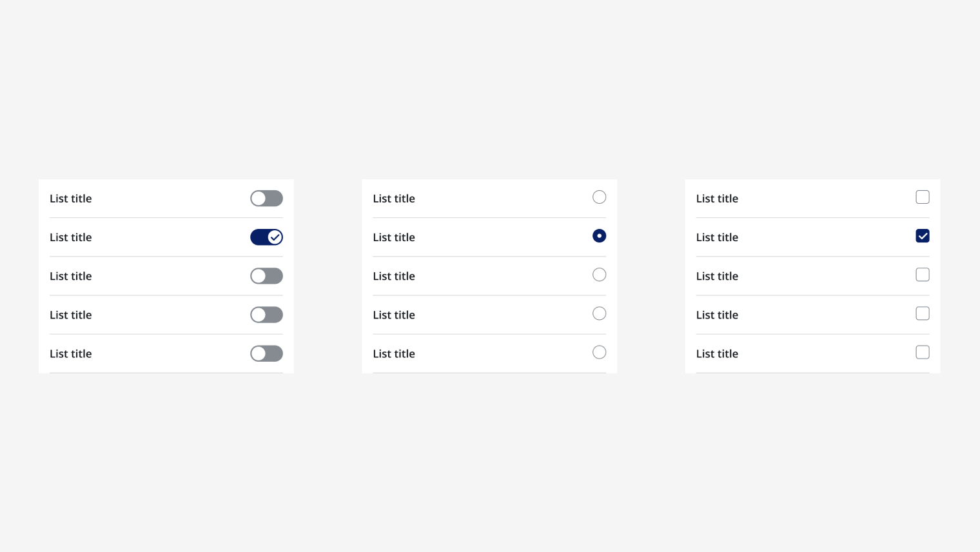Viewport: 980px width, 552px height.
Task: Uncheck the checked blue checkbox
Action: point(923,236)
